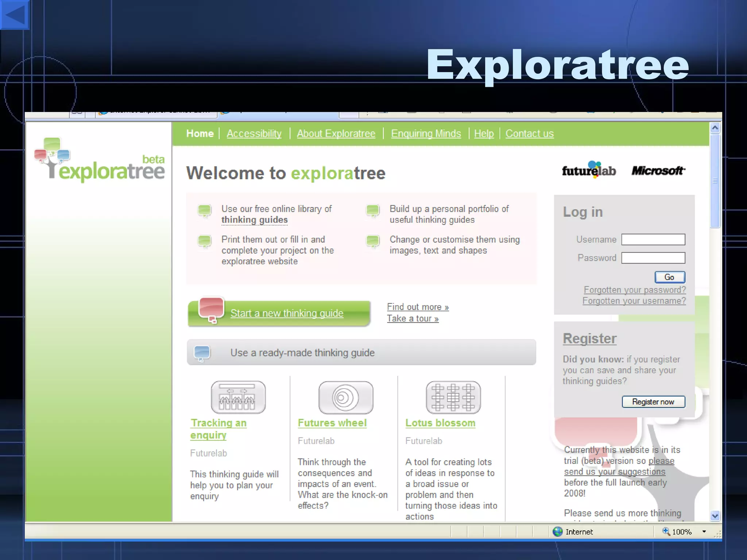Click the vertical scrollbar thumb
The width and height of the screenshot is (747, 560).
[715, 181]
